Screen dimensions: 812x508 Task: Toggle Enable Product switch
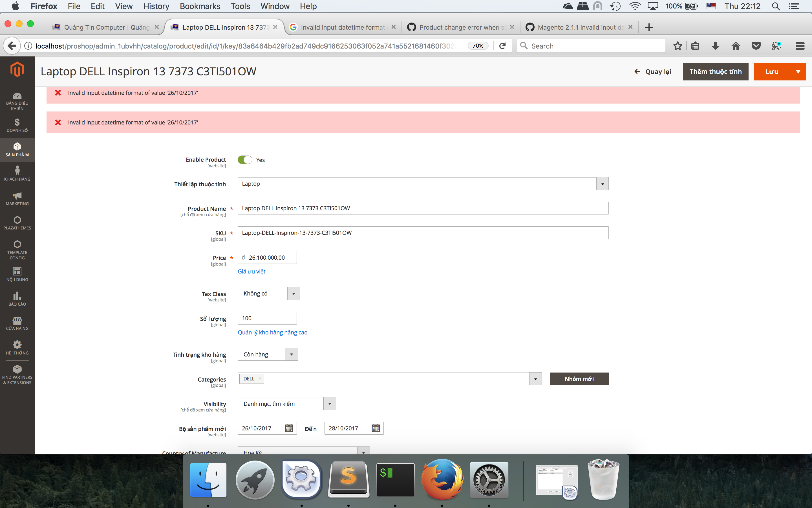pyautogui.click(x=245, y=159)
